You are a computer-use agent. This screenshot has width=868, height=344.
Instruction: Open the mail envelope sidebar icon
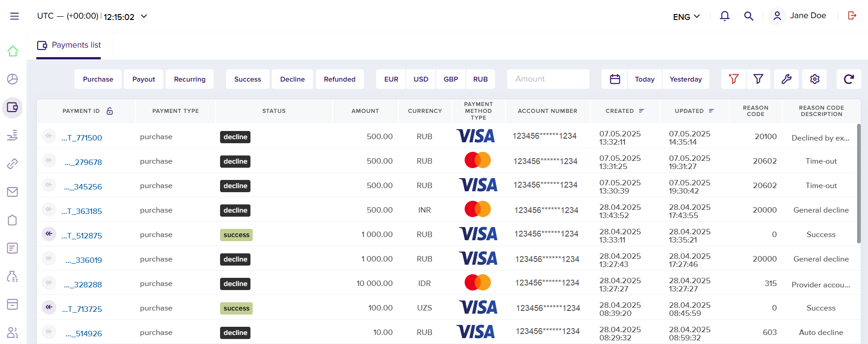(13, 192)
